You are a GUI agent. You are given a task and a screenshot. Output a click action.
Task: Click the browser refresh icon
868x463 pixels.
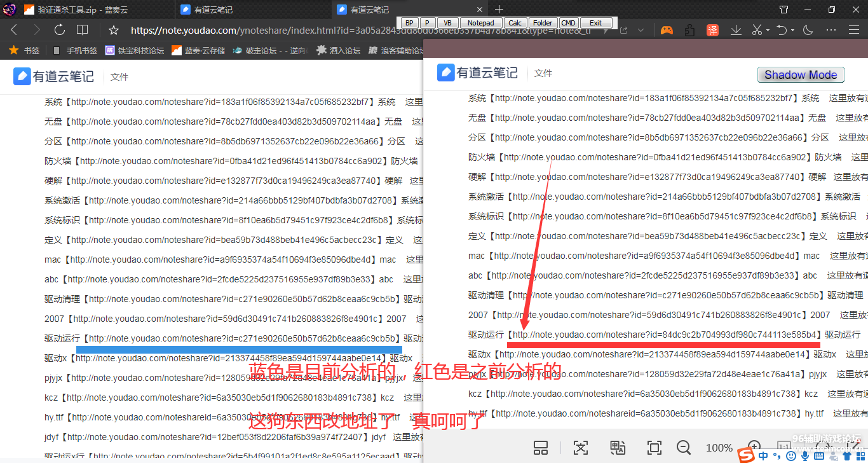(60, 30)
